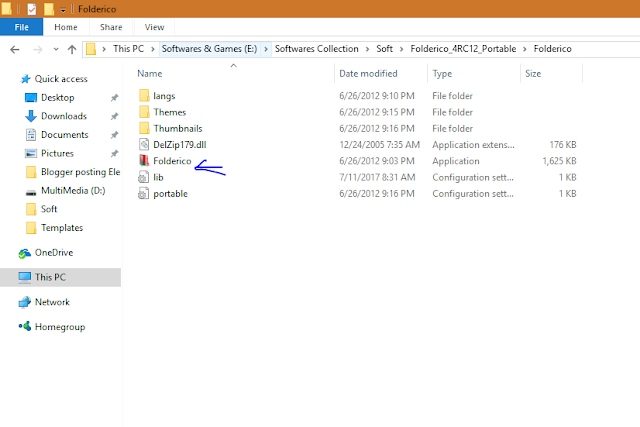
Task: Click the pin icon next to Documents
Action: [x=114, y=135]
